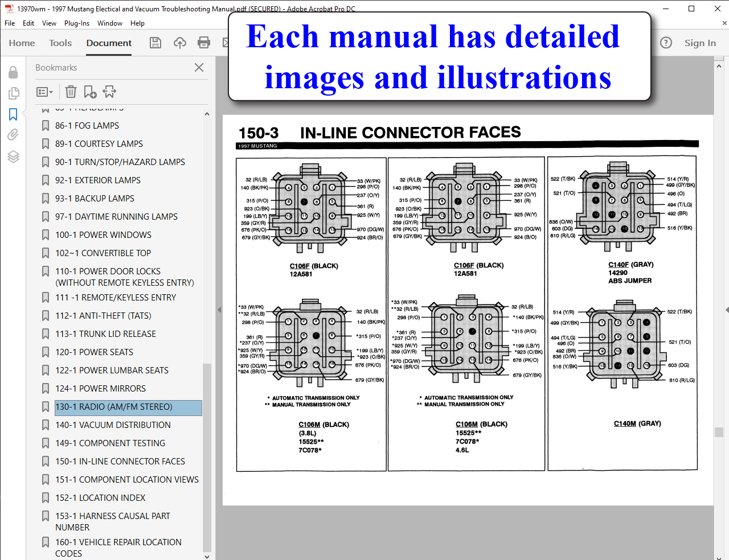Open bookmark 92-1 EXTERIOR LAMPS
This screenshot has width=729, height=560.
(x=98, y=180)
